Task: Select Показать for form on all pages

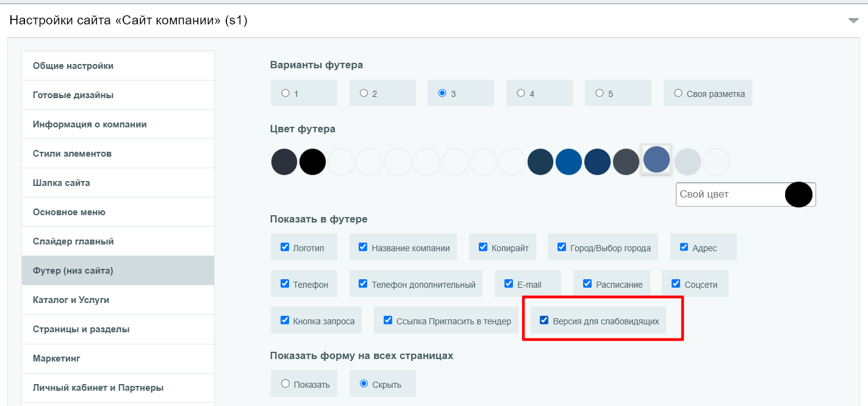Action: 285,383
